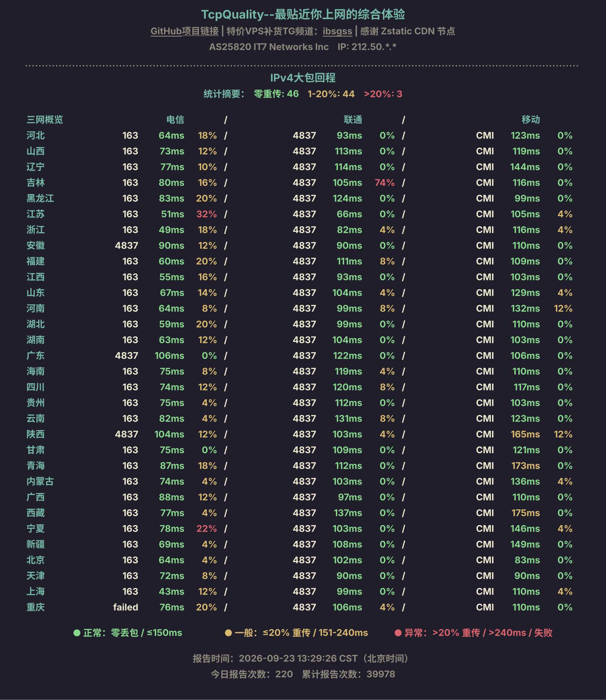Image resolution: width=606 pixels, height=700 pixels.
Task: Open the GitHub项目链接 link
Action: pyautogui.click(x=184, y=31)
